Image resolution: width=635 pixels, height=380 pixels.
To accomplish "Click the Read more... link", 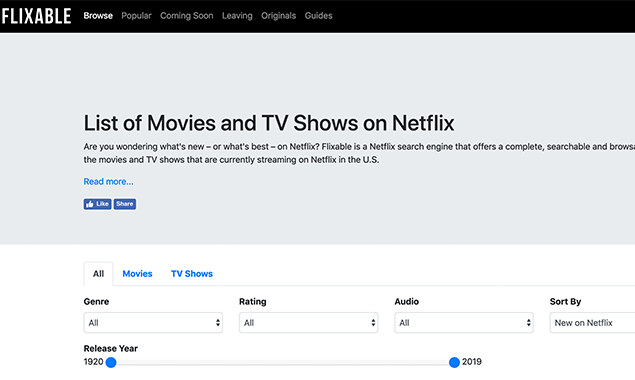I will (108, 181).
